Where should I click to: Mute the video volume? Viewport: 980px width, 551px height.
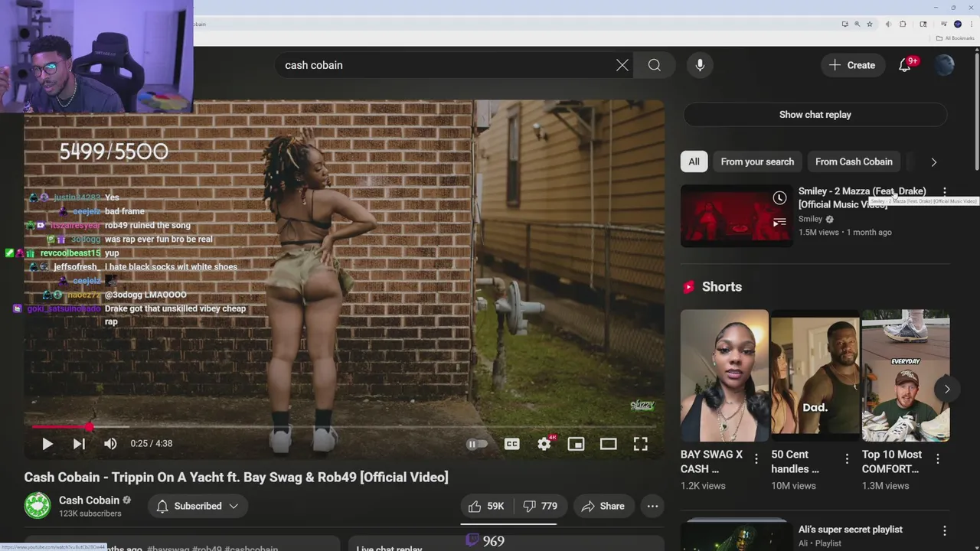(x=110, y=444)
